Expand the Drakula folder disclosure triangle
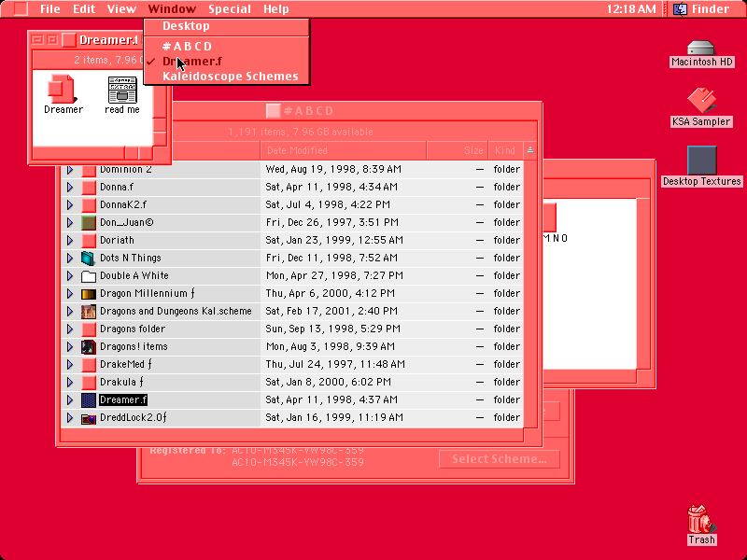Screen dimensions: 747x560 click(70, 383)
